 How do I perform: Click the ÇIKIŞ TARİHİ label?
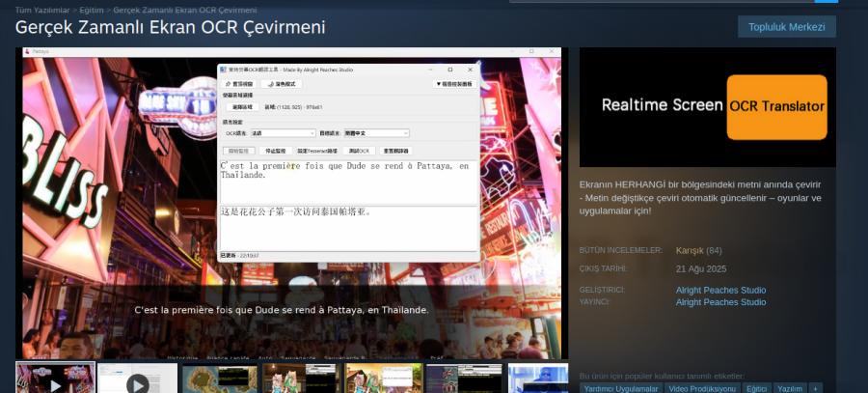(x=604, y=268)
